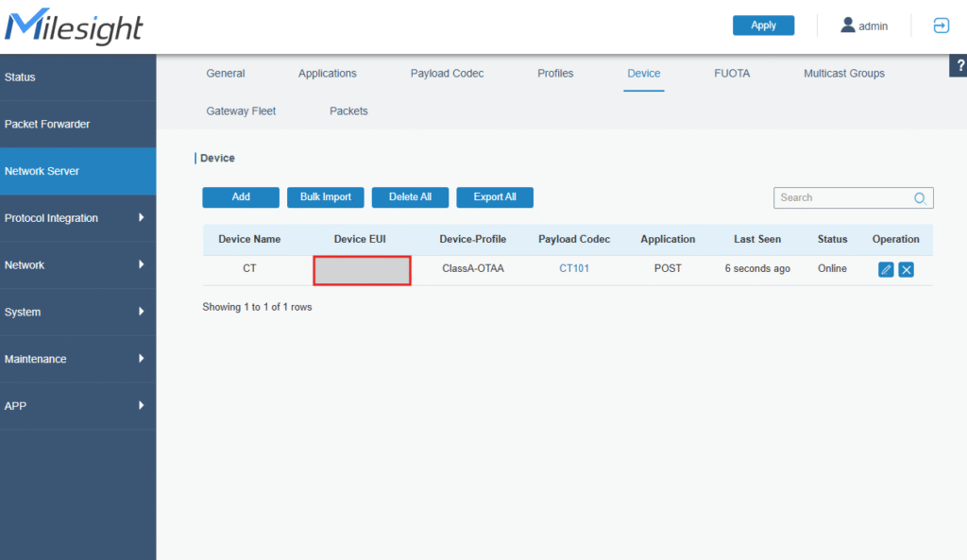Open the CT101 payload codec link

(574, 269)
